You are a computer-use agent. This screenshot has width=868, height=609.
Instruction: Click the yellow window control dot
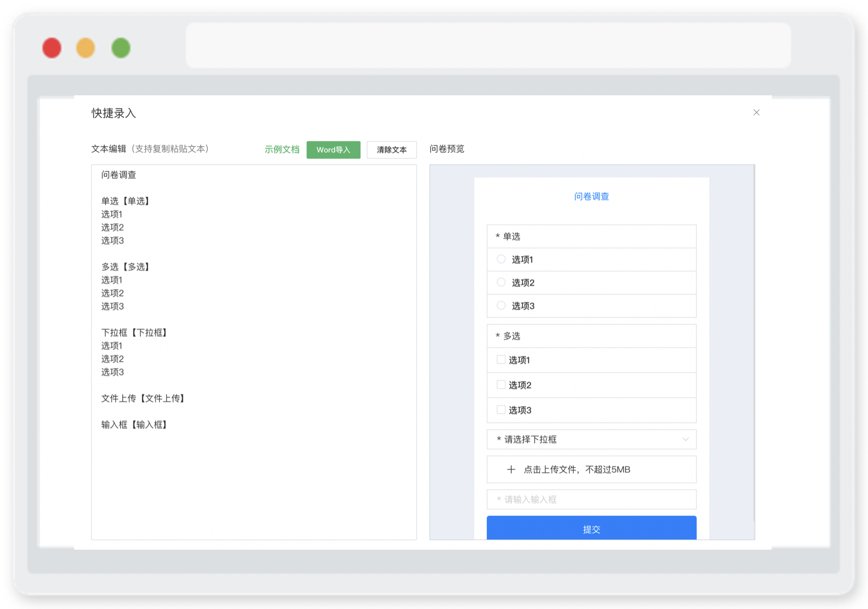click(x=86, y=48)
